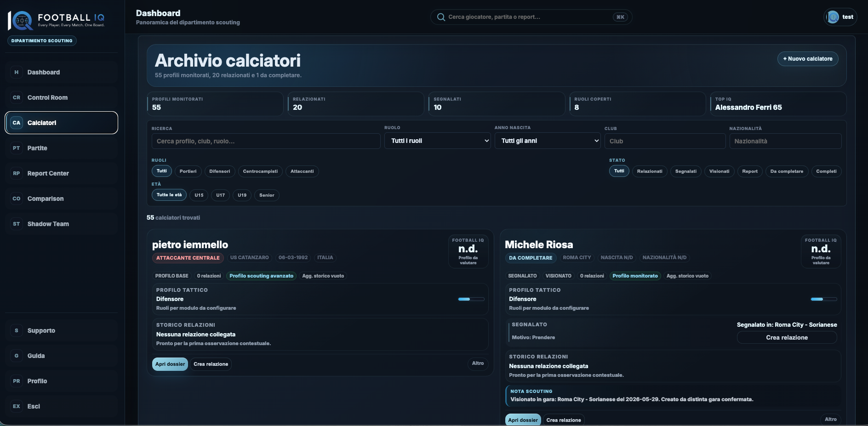Filter status by Report

coord(750,171)
